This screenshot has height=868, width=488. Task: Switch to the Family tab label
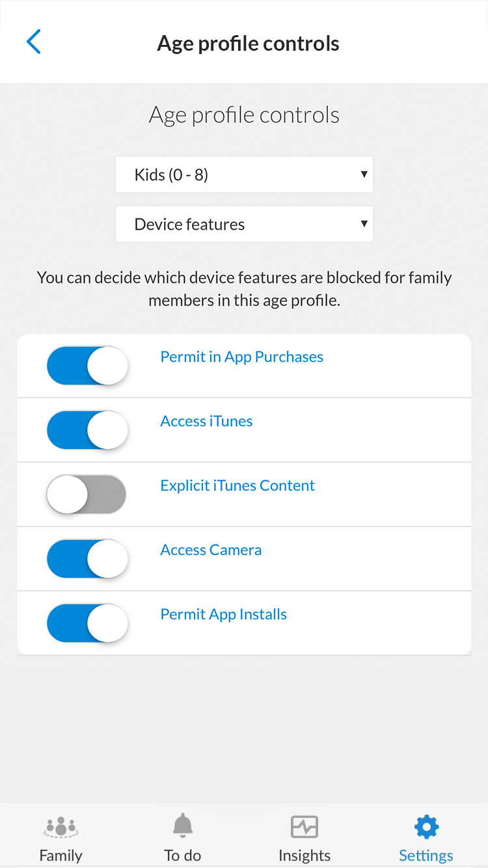point(61,855)
